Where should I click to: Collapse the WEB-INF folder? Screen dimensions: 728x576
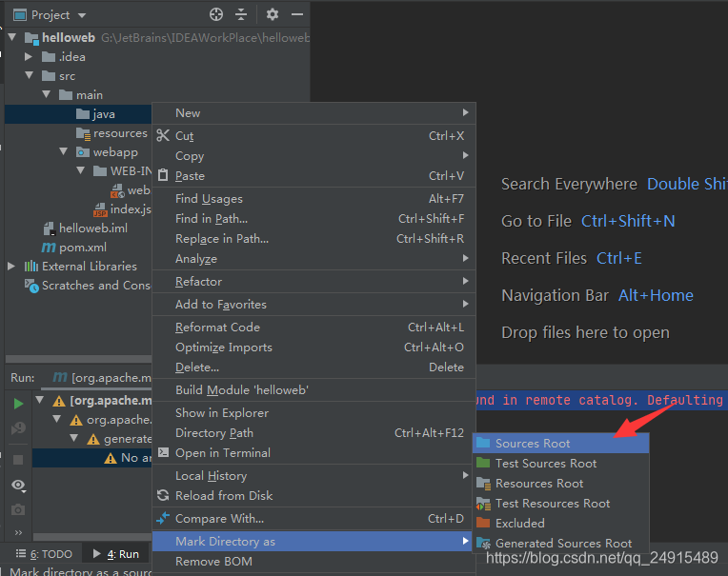coord(81,170)
